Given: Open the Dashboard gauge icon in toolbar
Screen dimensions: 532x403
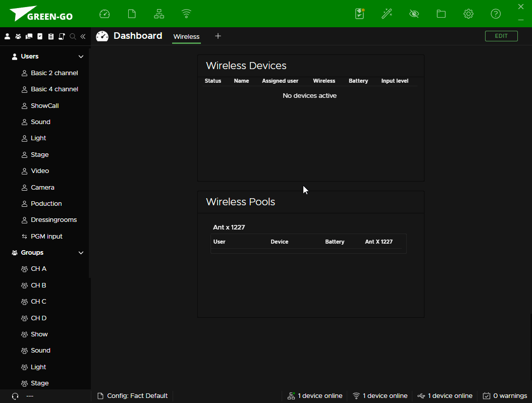Looking at the screenshot, I should coord(104,14).
